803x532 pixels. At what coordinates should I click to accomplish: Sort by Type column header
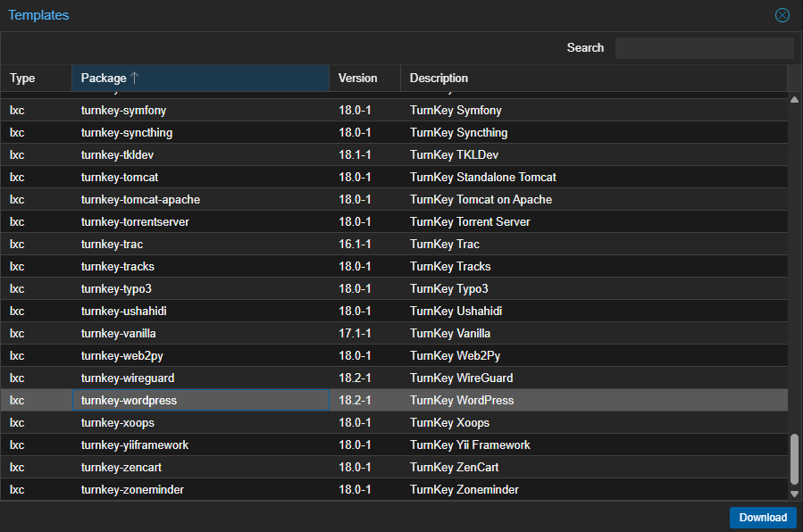click(x=36, y=78)
